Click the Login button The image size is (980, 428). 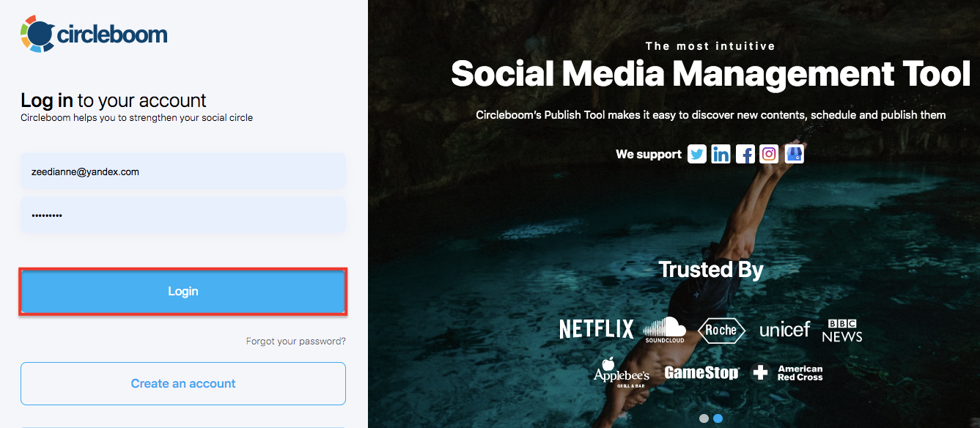point(183,291)
